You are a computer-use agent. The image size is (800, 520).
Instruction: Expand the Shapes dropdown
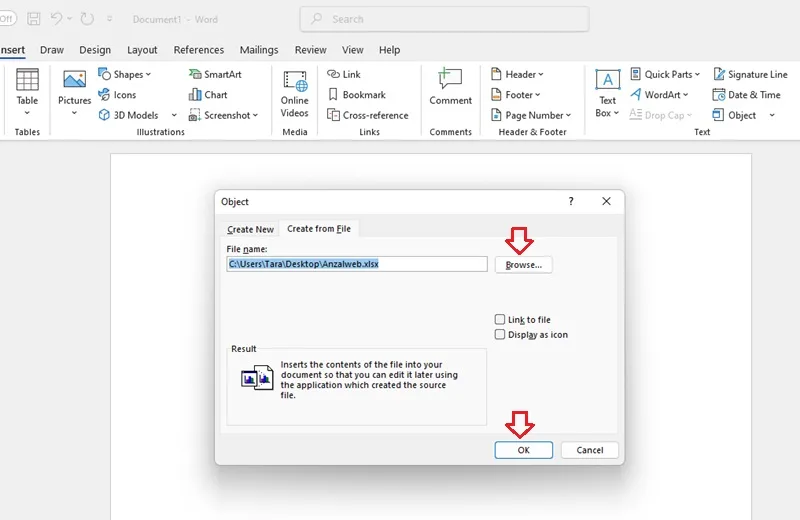click(125, 74)
